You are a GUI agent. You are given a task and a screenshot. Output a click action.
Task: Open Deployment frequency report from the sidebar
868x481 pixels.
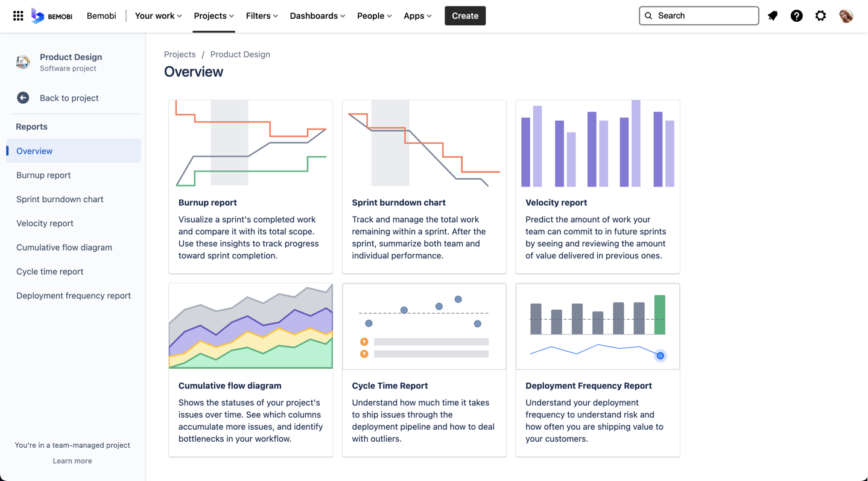[x=74, y=296]
